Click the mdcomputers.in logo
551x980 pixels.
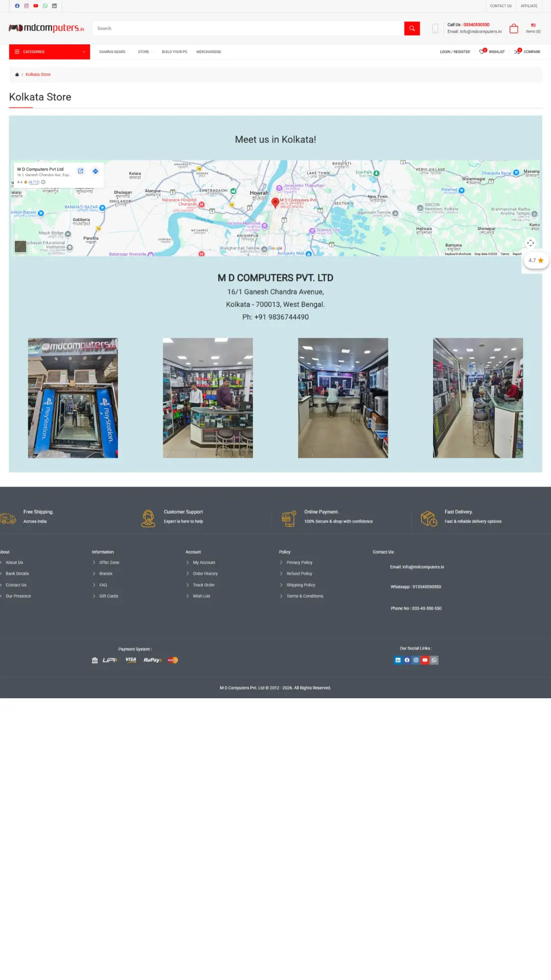(46, 28)
